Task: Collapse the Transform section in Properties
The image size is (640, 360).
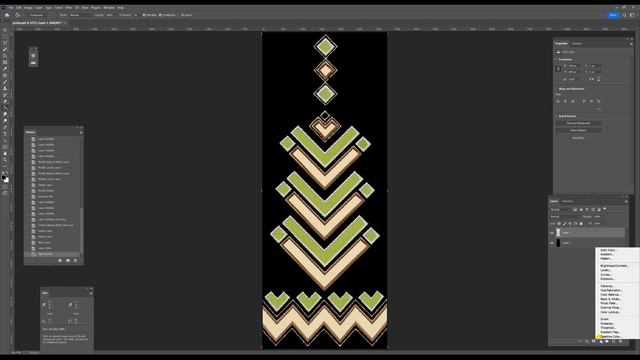Action: pos(556,60)
